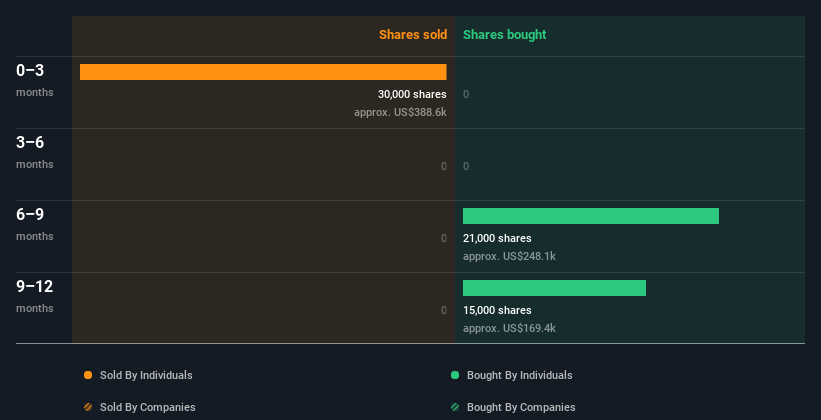Click the 0 shares sold in 6–9 months
821x420 pixels.
point(444,238)
